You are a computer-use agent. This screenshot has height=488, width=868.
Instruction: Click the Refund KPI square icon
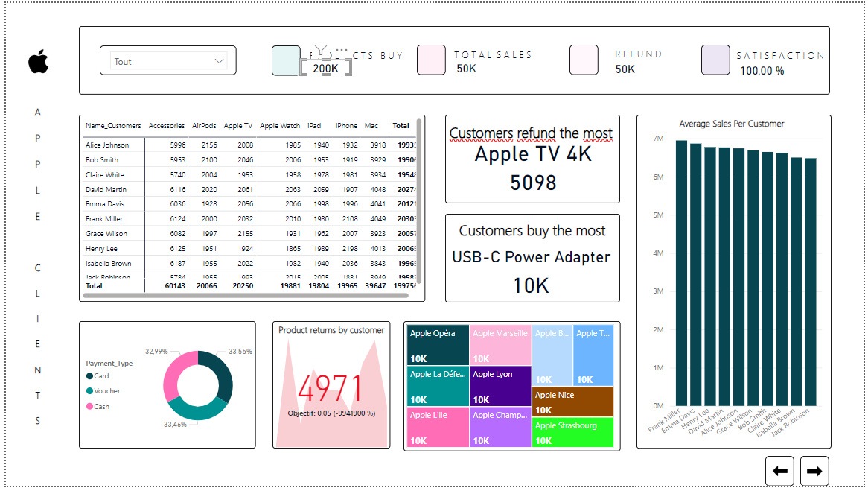click(584, 60)
